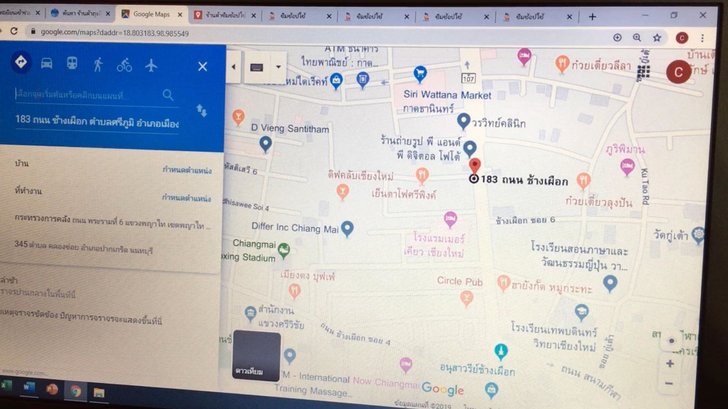728x409 pixels.
Task: Zoom out on the map
Action: point(669,383)
